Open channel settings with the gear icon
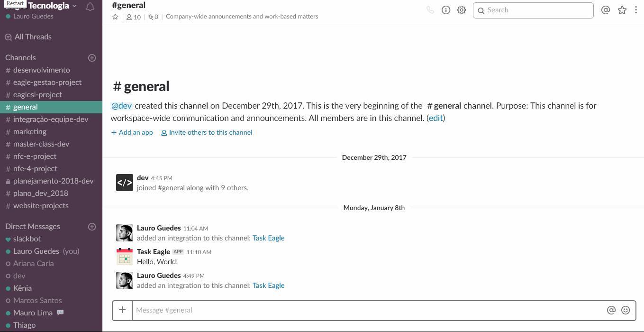 (x=462, y=9)
